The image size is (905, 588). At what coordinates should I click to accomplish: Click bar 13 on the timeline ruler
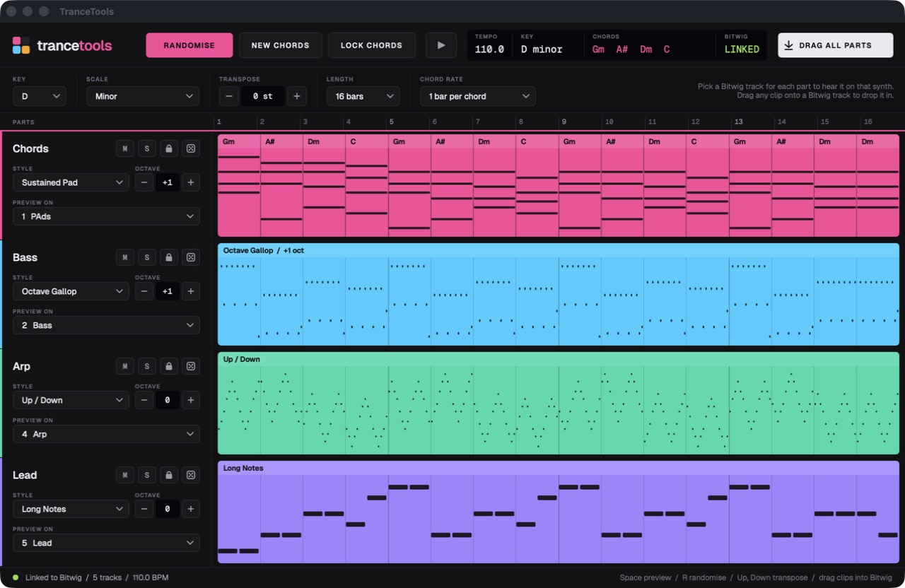pyautogui.click(x=738, y=122)
